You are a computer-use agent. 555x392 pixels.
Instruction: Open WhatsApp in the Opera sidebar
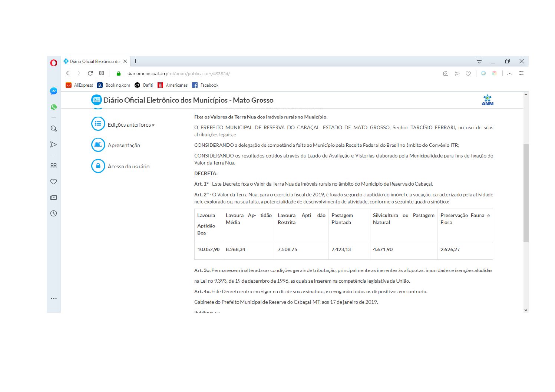pyautogui.click(x=54, y=107)
